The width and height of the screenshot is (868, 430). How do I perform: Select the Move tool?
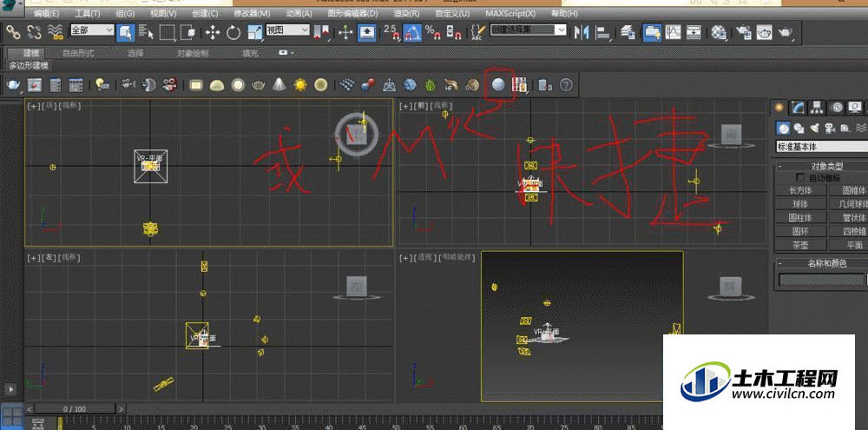click(213, 33)
